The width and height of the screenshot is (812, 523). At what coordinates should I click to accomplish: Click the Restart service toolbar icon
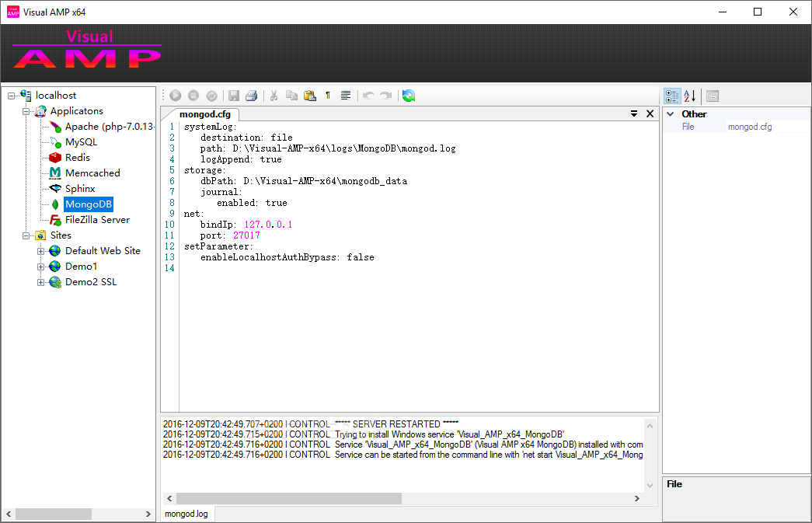pos(212,96)
